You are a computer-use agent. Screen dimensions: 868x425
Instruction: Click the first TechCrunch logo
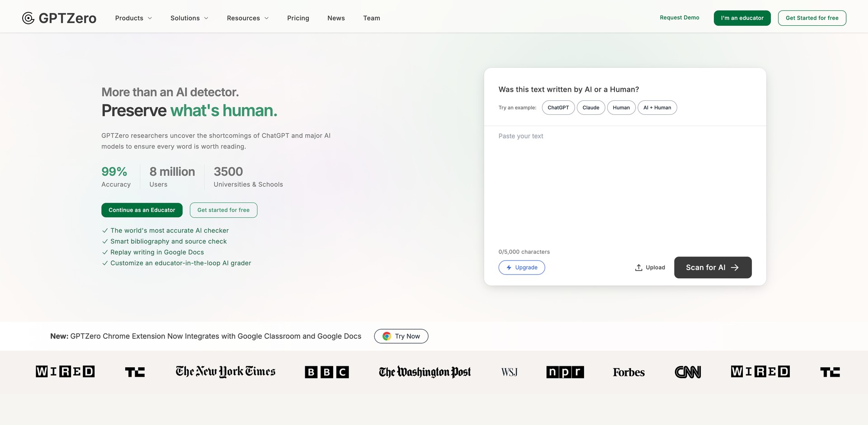pyautogui.click(x=135, y=372)
